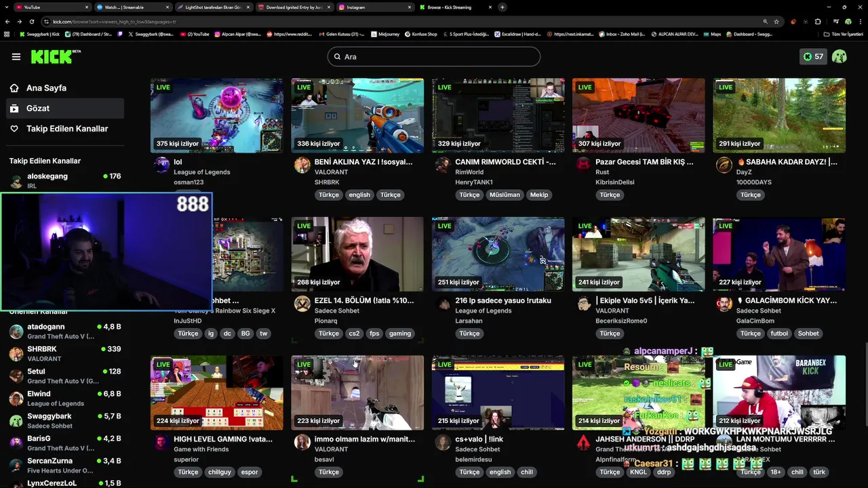Open the Larsahan League of Legends thumbnail
The image size is (868, 488).
coord(498,254)
